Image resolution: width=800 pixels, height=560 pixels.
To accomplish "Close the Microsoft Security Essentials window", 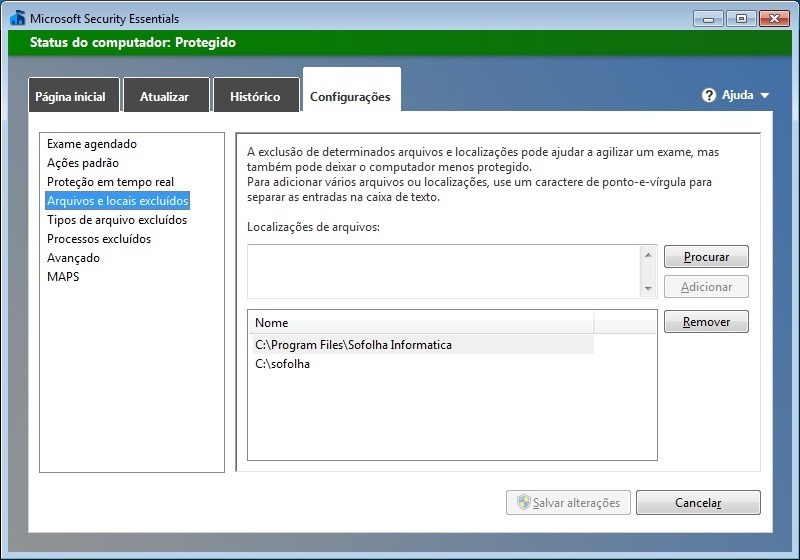I will tap(774, 19).
